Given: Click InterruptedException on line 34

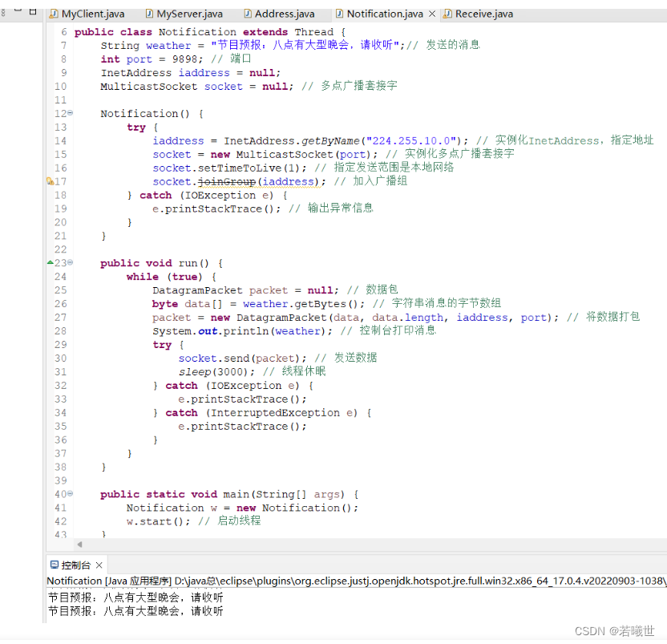Looking at the screenshot, I should (275, 413).
